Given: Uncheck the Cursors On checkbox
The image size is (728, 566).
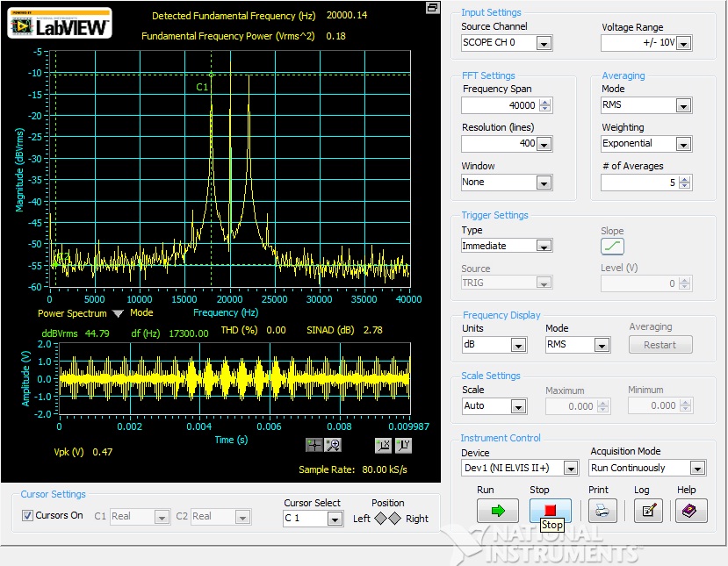Looking at the screenshot, I should pos(27,516).
